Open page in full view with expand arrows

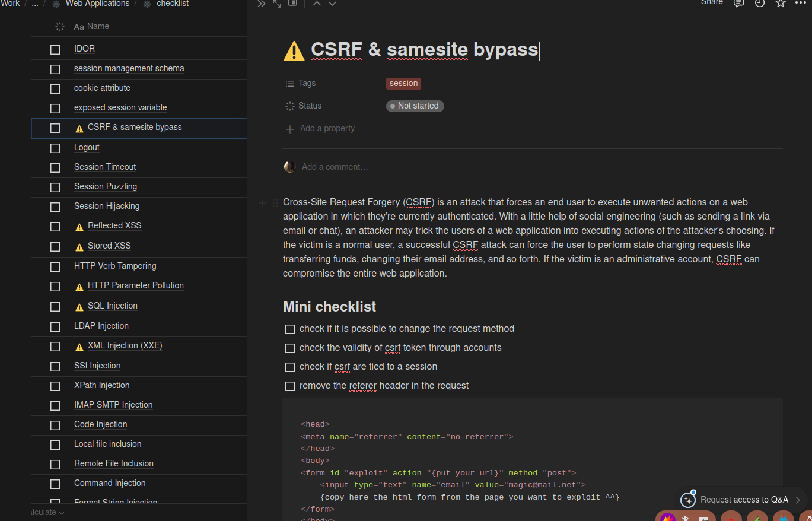[x=277, y=4]
